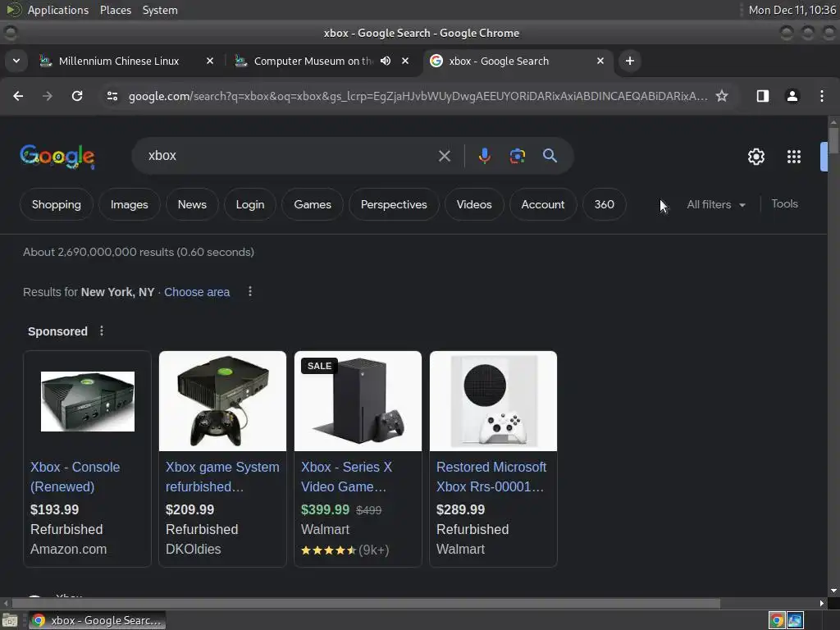Screen dimensions: 840x630
Task: Filter results by Shopping
Action: 57,204
